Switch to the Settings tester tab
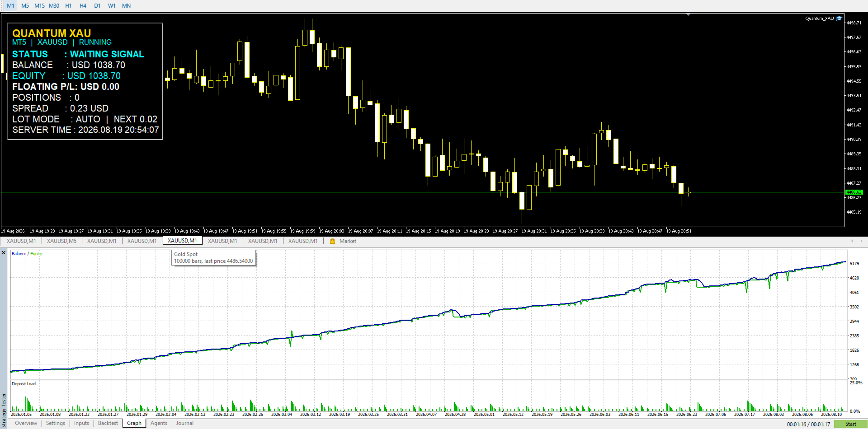This screenshot has width=868, height=429. [56, 423]
